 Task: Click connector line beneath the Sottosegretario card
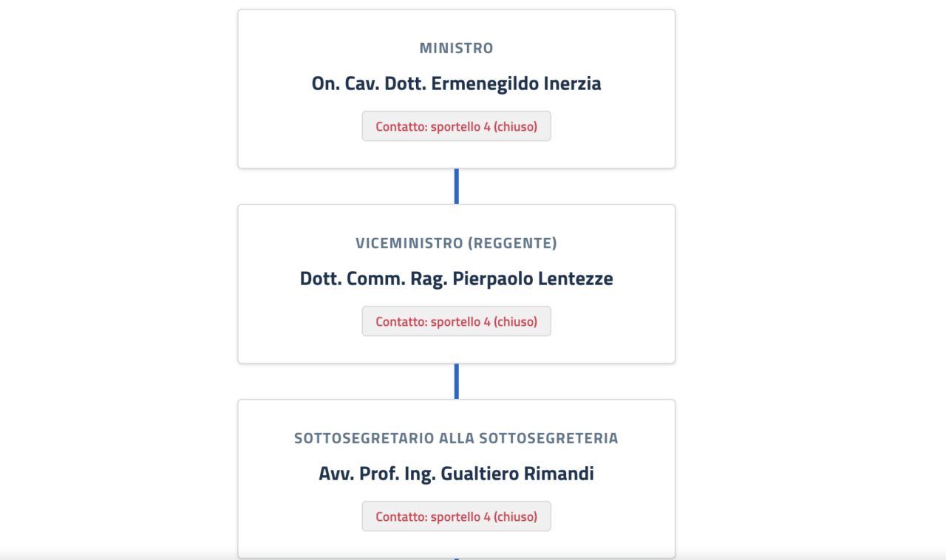tap(456, 558)
